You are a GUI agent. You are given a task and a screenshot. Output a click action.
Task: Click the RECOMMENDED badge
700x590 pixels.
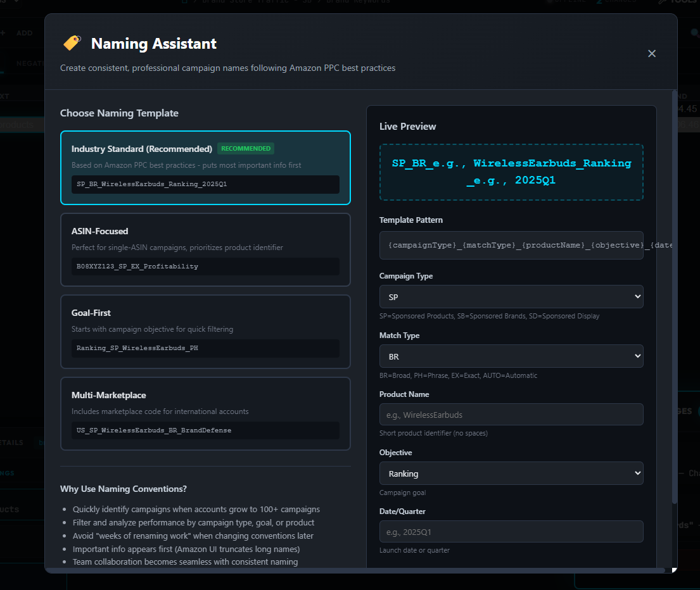[x=245, y=148]
